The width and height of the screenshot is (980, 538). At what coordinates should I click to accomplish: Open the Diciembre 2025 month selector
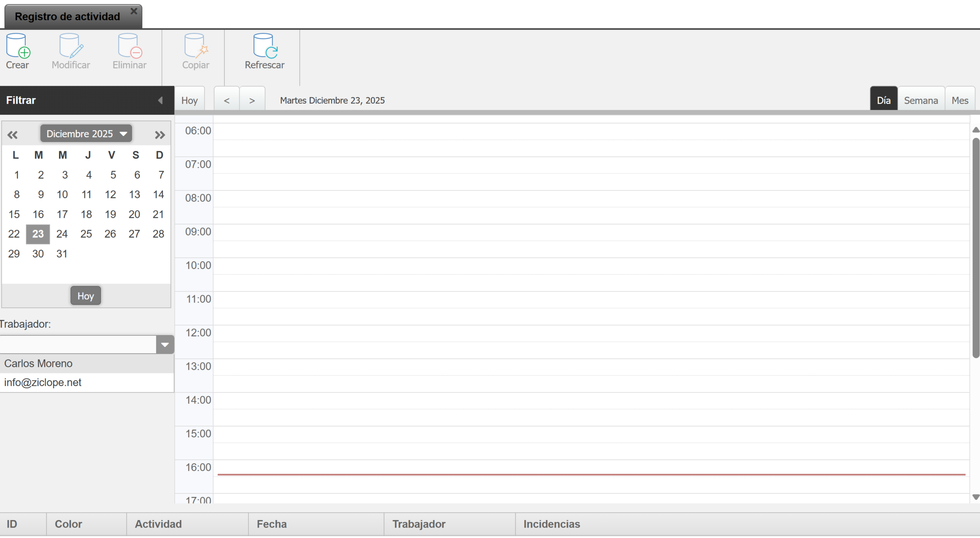85,133
